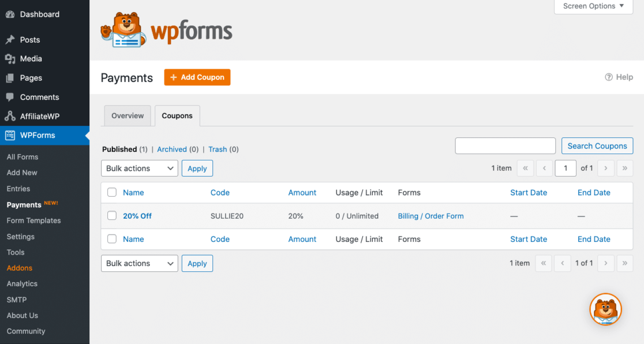Click the Posts pushpin icon
The height and width of the screenshot is (344, 644).
pos(10,40)
